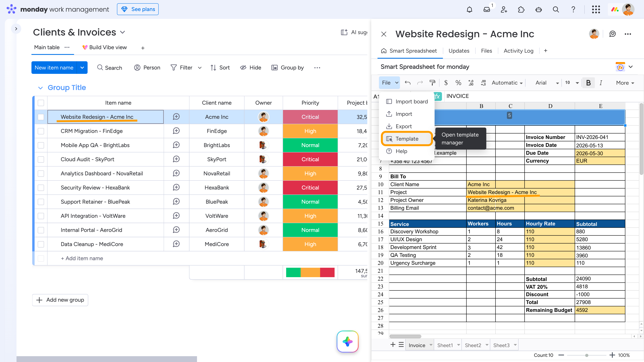Expand the More toolbar options dropdown
This screenshot has width=644, height=362.
pos(625,83)
